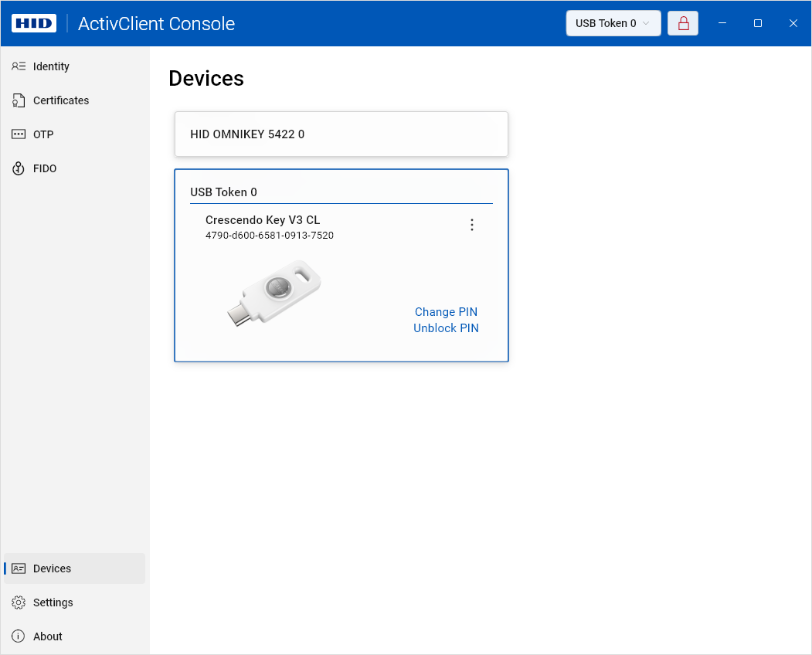Click the Devices sidebar entry
812x655 pixels.
coord(52,568)
